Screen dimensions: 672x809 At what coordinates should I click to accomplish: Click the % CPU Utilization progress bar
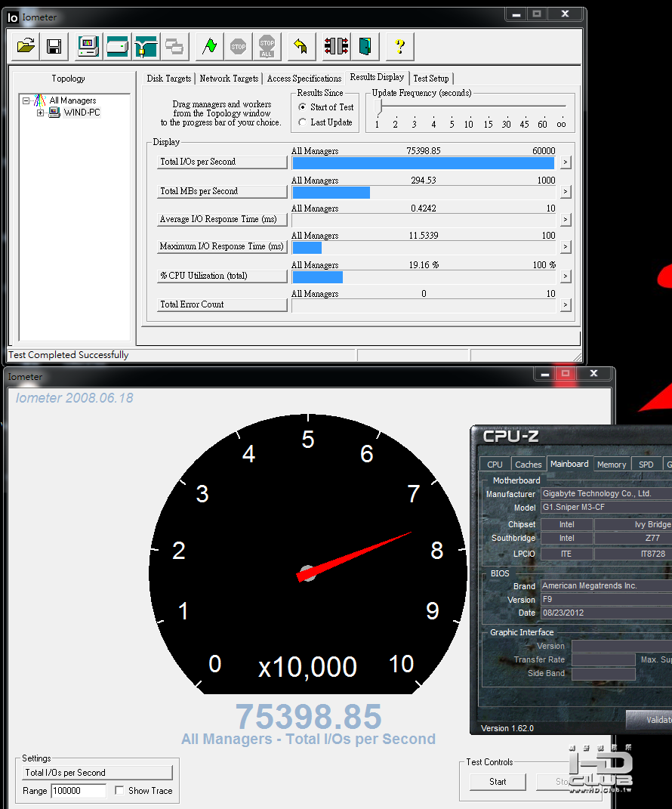[x=424, y=277]
